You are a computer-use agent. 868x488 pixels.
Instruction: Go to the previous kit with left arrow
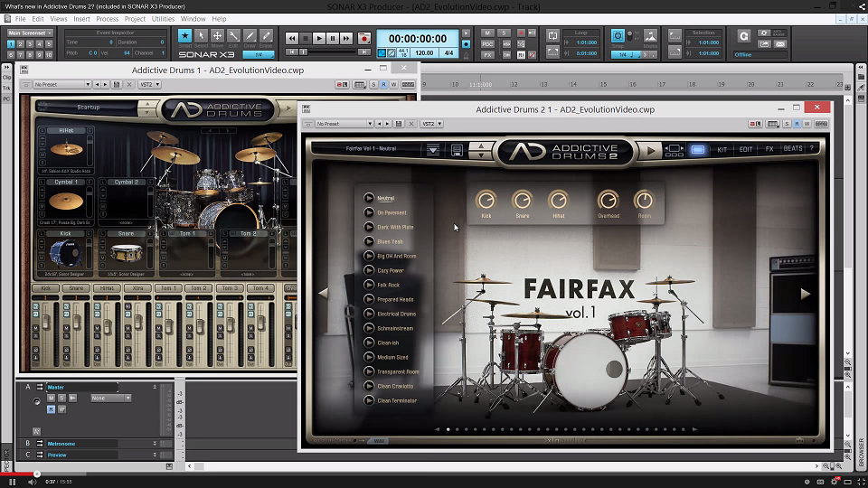(x=324, y=294)
